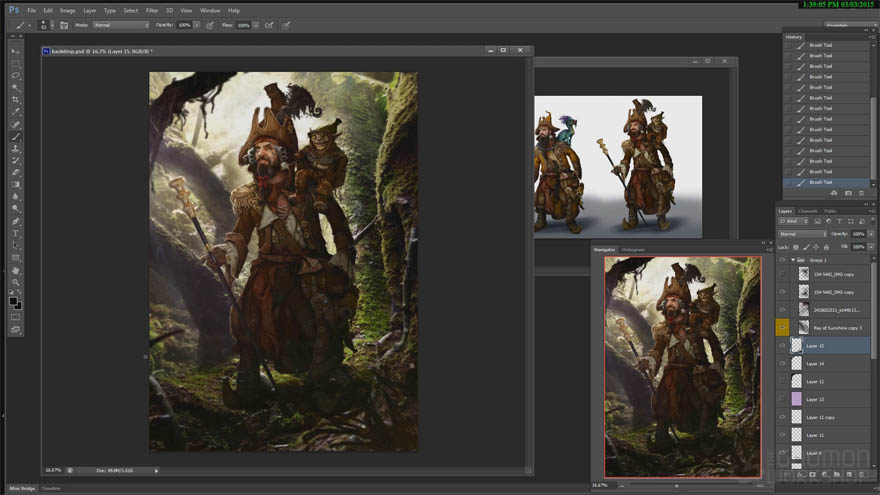Select the Crop tool
This screenshot has height=495, width=880.
tap(16, 99)
